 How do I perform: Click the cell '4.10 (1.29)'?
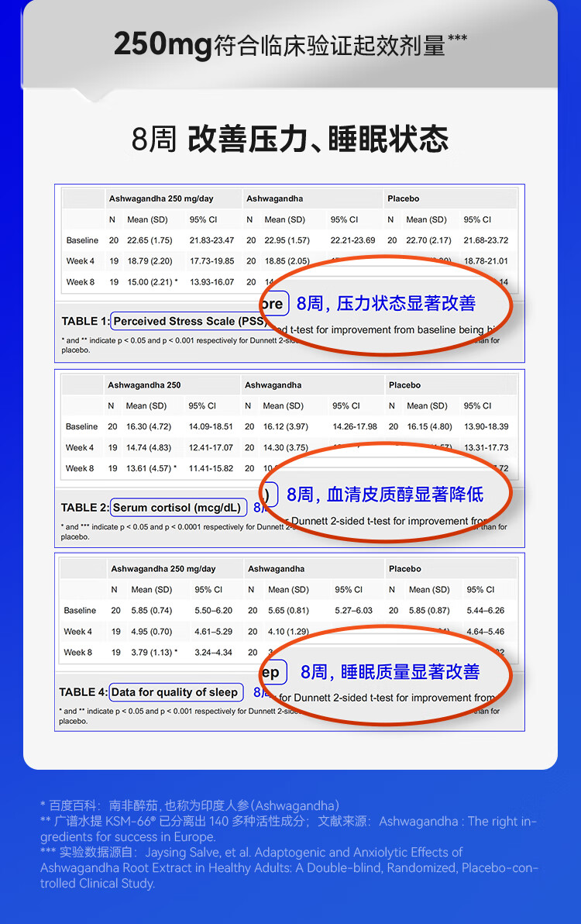[x=288, y=632]
